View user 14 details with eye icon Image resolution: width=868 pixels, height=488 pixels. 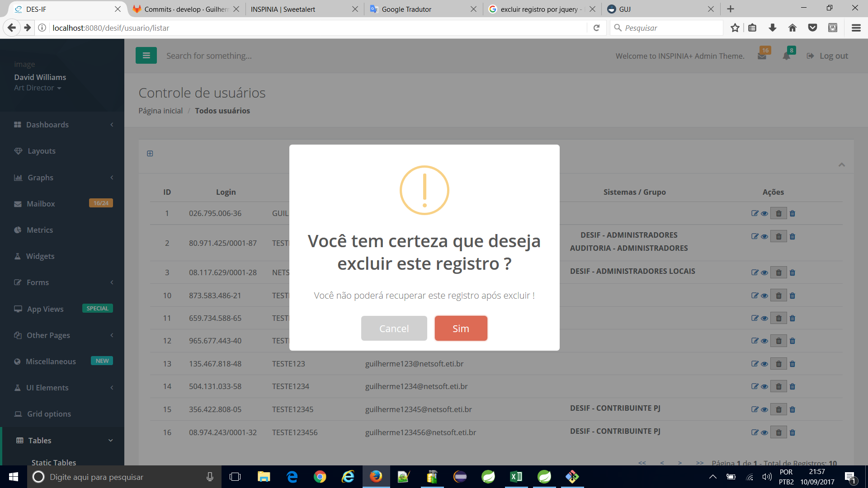tap(764, 387)
